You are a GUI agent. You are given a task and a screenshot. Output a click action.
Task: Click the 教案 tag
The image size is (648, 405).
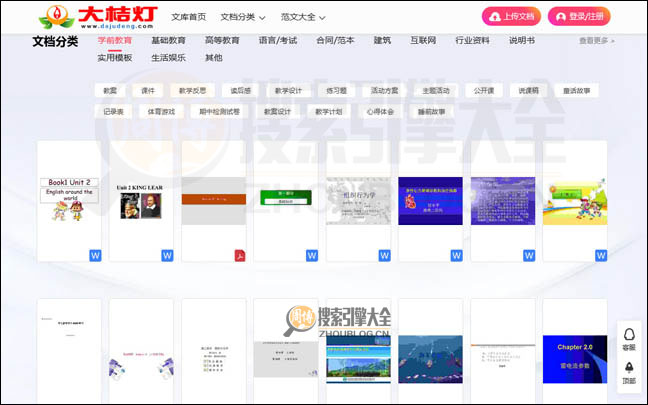pyautogui.click(x=110, y=91)
